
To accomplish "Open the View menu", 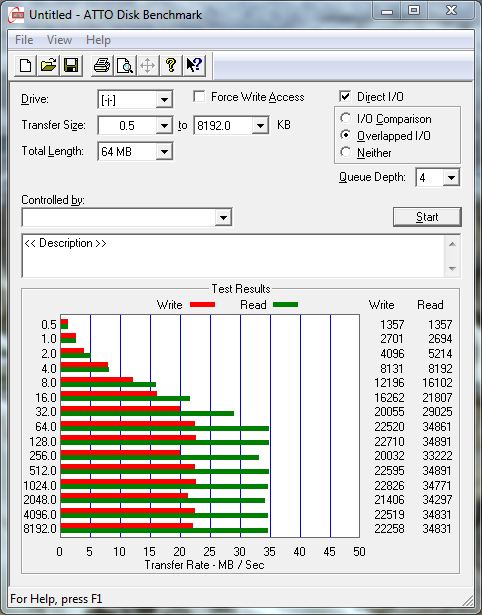I will 59,40.
